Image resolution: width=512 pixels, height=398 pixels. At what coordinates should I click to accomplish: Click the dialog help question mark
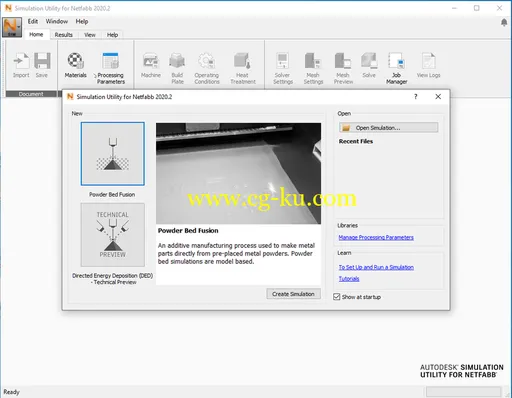(x=416, y=97)
